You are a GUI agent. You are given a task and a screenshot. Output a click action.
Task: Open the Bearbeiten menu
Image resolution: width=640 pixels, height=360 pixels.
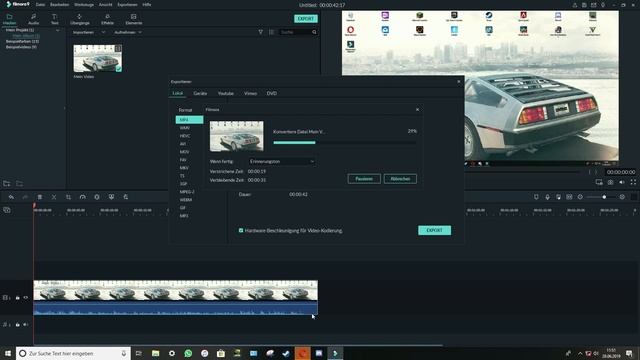click(x=59, y=4)
